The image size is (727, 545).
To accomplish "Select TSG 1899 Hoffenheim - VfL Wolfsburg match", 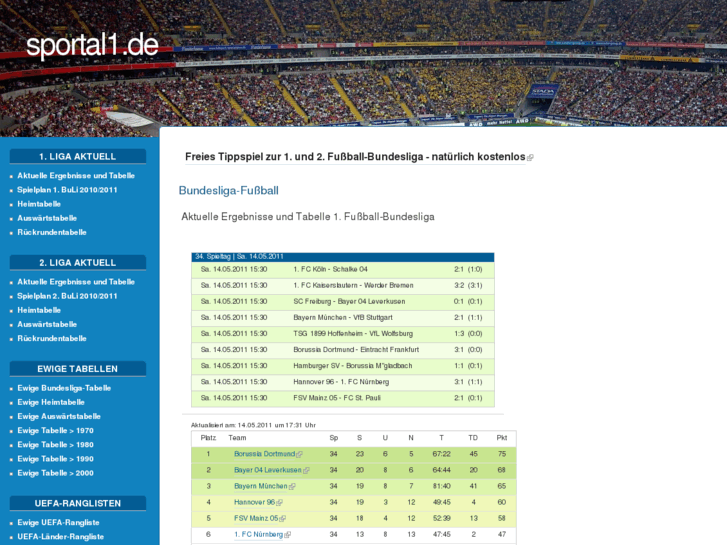I will coord(343,334).
